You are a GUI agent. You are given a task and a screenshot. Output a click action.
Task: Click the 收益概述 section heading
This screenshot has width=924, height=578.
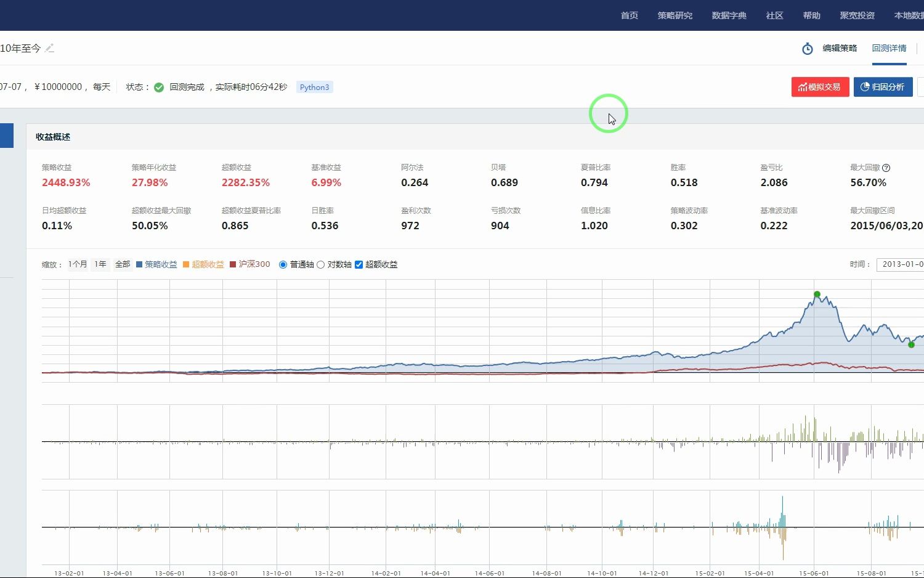[x=53, y=137]
